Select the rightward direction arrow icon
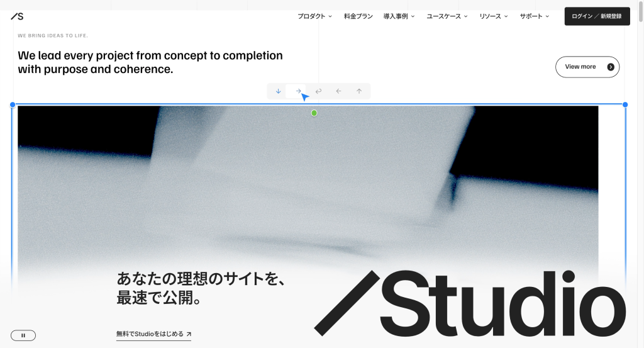This screenshot has width=644, height=348. (x=298, y=91)
